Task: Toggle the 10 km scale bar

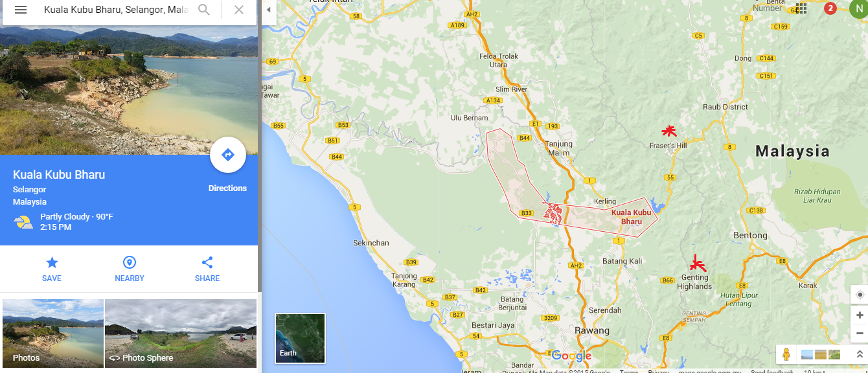Action: (819, 371)
